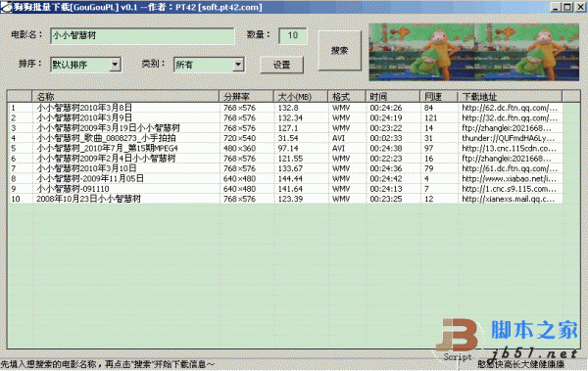Click the duration cell 00:24:42

[x=386, y=179]
